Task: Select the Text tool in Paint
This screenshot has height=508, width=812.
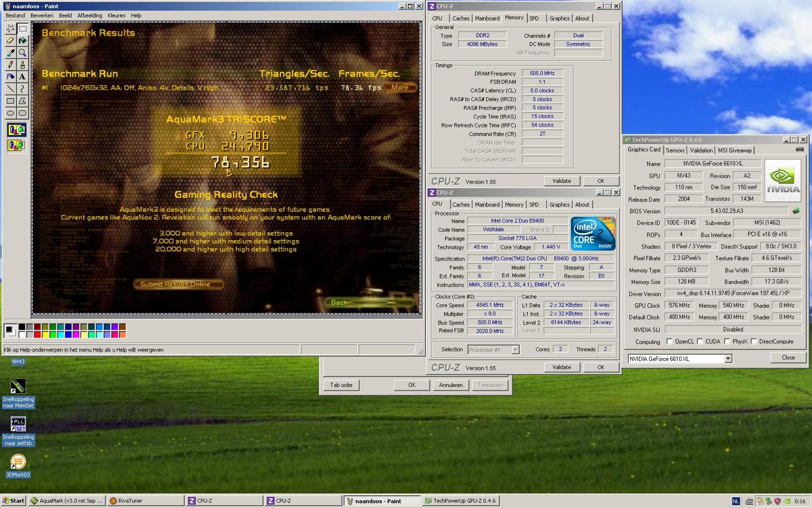Action: coord(22,77)
